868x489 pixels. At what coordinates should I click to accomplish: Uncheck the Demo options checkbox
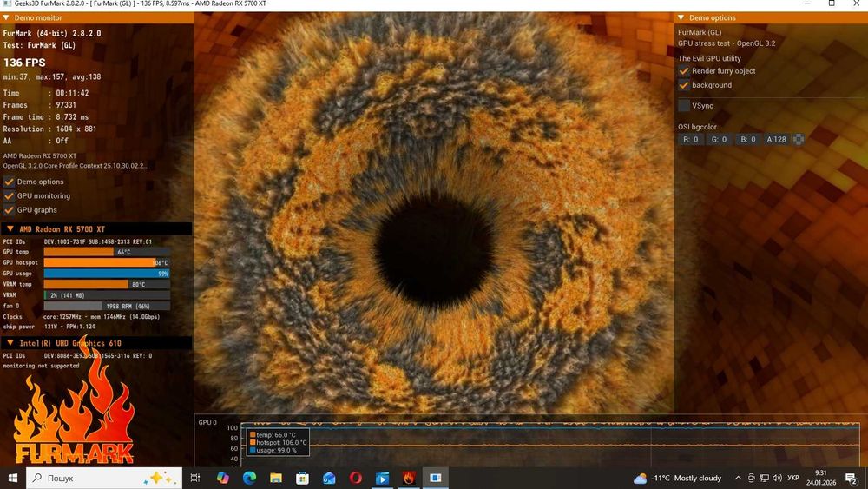tap(9, 182)
